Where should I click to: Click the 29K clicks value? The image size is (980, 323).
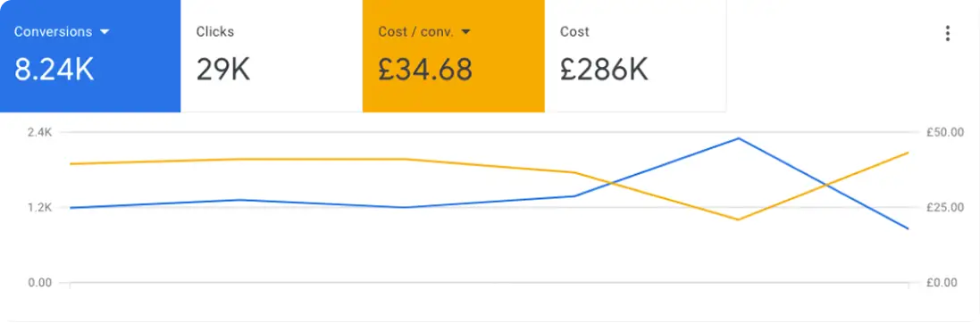point(223,70)
